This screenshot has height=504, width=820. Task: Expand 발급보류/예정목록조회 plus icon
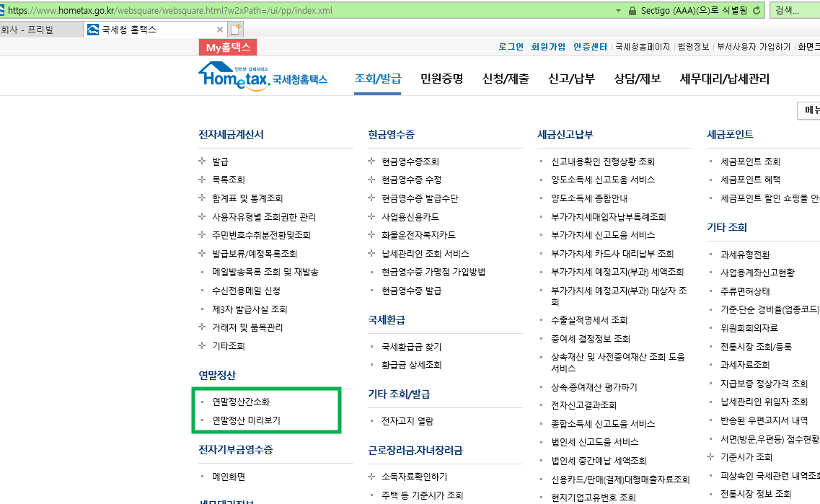[202, 253]
